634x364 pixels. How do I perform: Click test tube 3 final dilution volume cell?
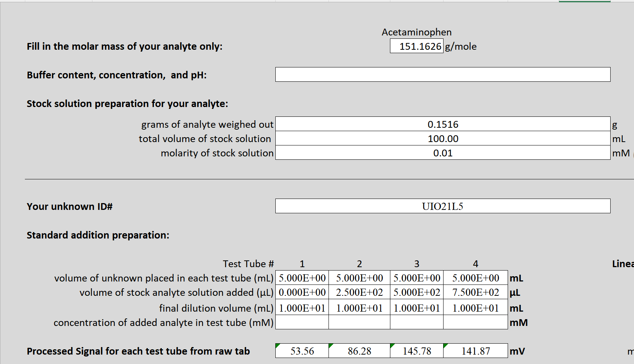coord(416,308)
